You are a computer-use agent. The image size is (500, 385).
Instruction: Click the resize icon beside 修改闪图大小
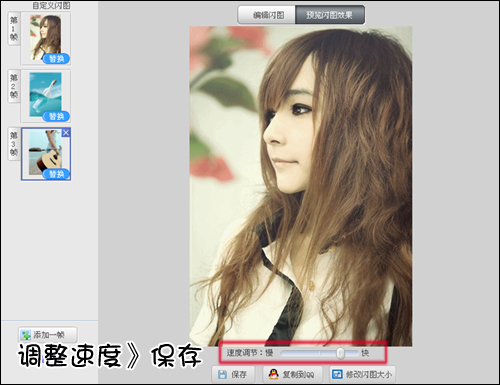tap(337, 374)
